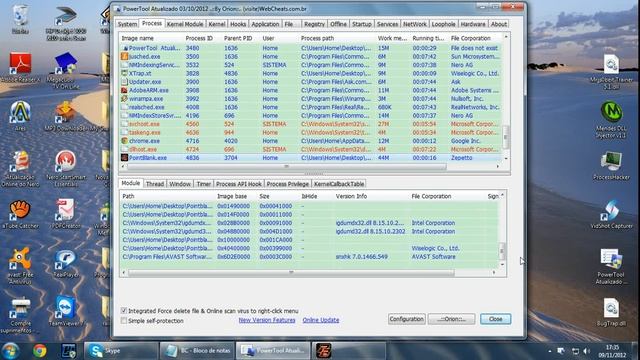Show hidden tray icons arrow

[x=550, y=351]
